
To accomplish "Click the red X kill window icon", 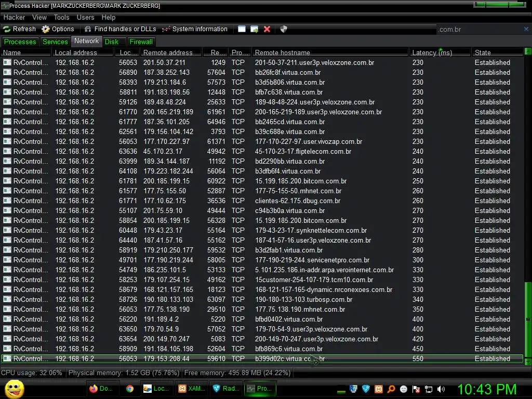I will tap(267, 29).
